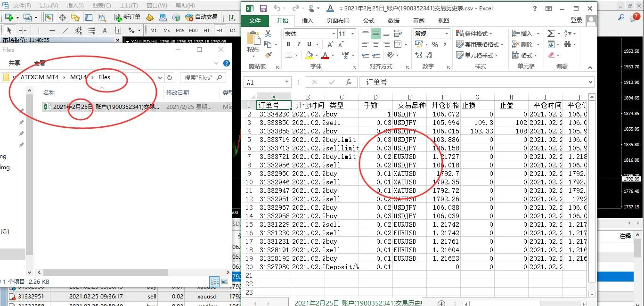Open the font name dropdown (宋体)
The width and height of the screenshot is (644, 306).
pos(334,34)
